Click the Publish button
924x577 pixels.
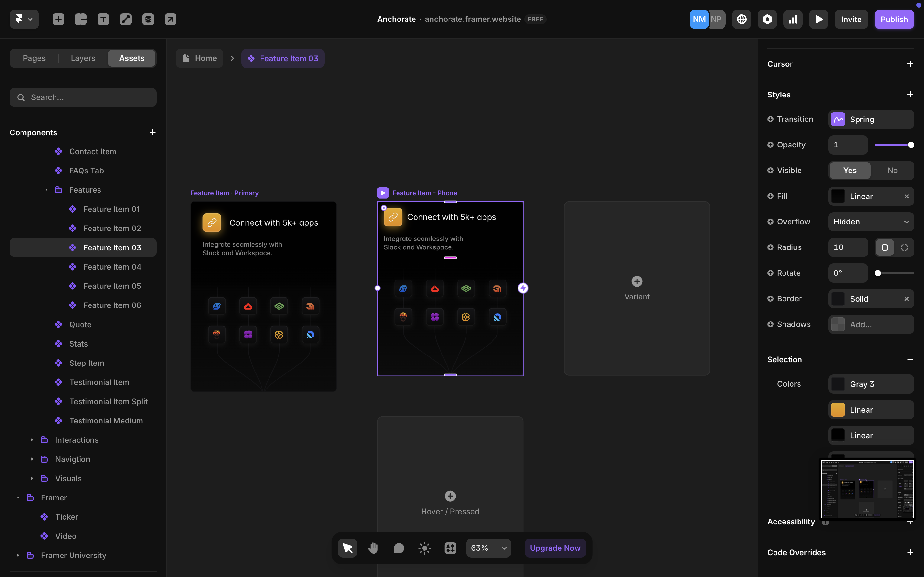[x=894, y=19]
